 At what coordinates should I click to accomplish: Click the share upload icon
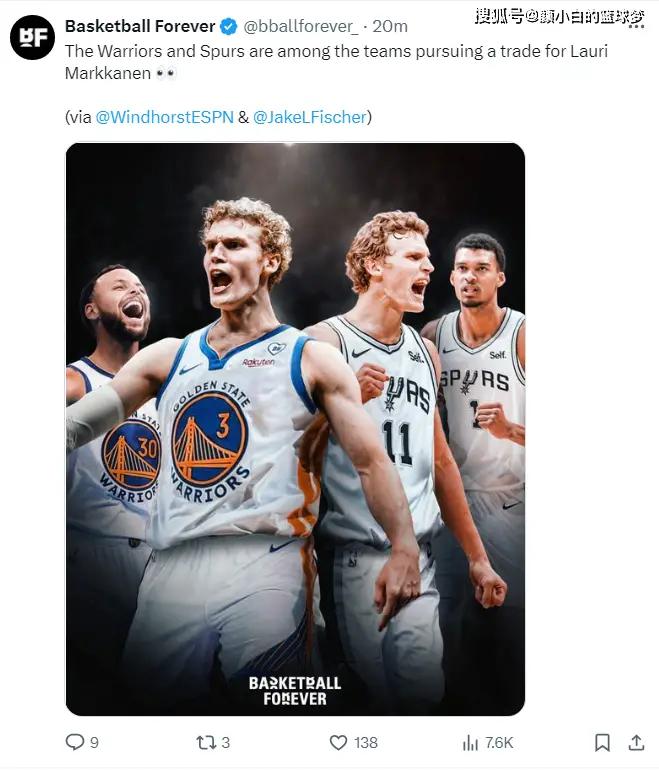(x=636, y=742)
